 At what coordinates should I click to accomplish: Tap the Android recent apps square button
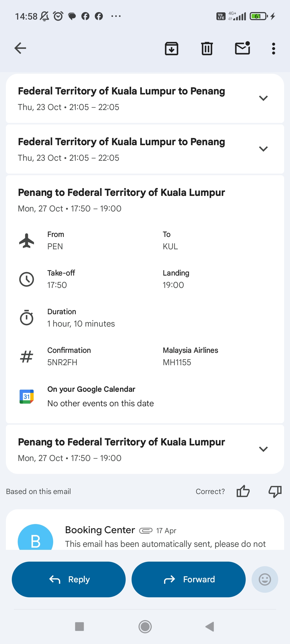click(x=79, y=627)
